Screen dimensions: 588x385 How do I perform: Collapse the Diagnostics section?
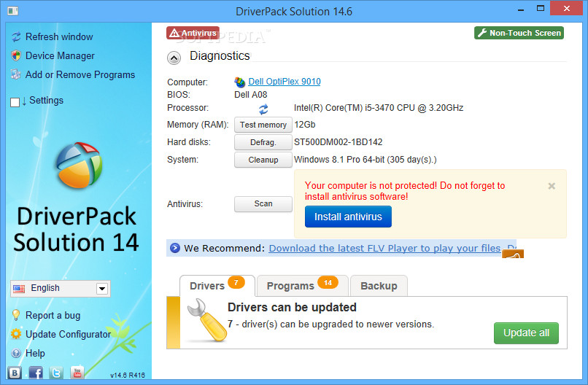coord(174,58)
